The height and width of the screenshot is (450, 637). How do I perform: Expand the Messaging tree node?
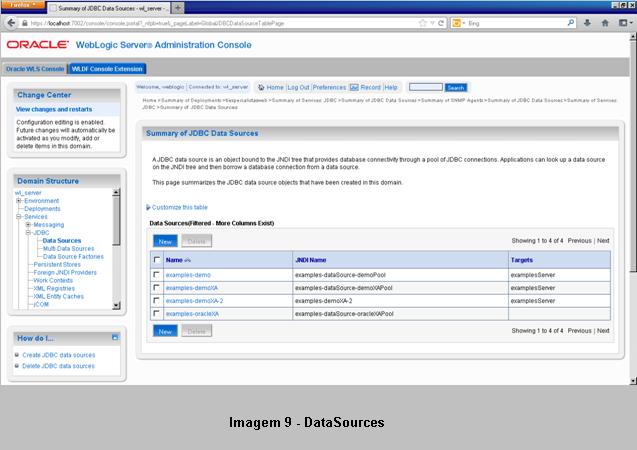pos(28,225)
